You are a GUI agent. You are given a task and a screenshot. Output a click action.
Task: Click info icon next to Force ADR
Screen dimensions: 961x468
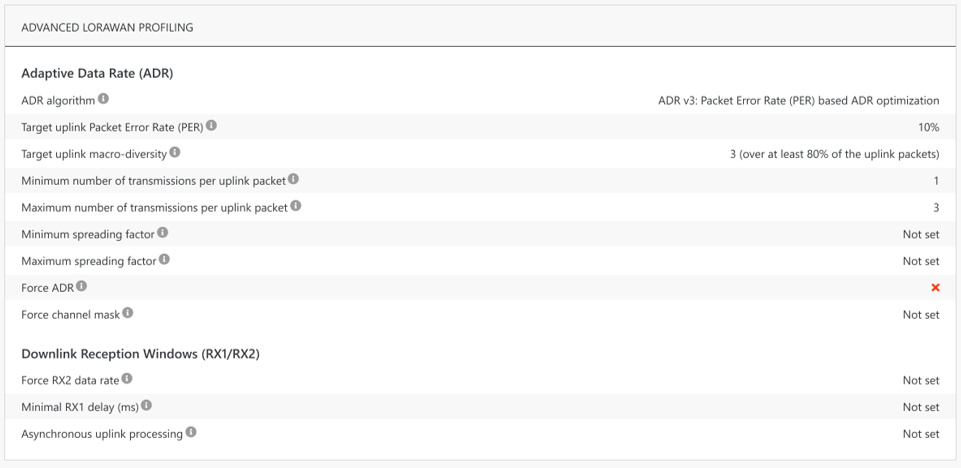click(x=82, y=287)
